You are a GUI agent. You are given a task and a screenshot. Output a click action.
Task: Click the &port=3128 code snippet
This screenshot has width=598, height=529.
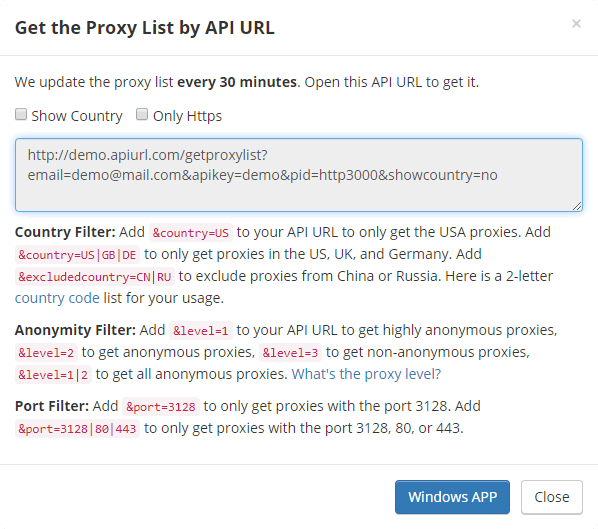(x=161, y=407)
